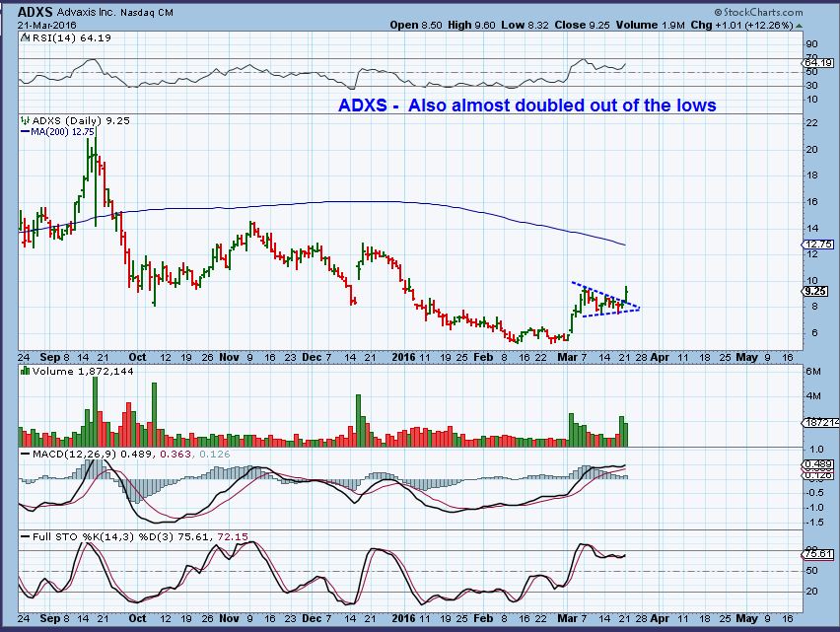
Task: Click Dec on the bottom date axis
Action: 312,618
